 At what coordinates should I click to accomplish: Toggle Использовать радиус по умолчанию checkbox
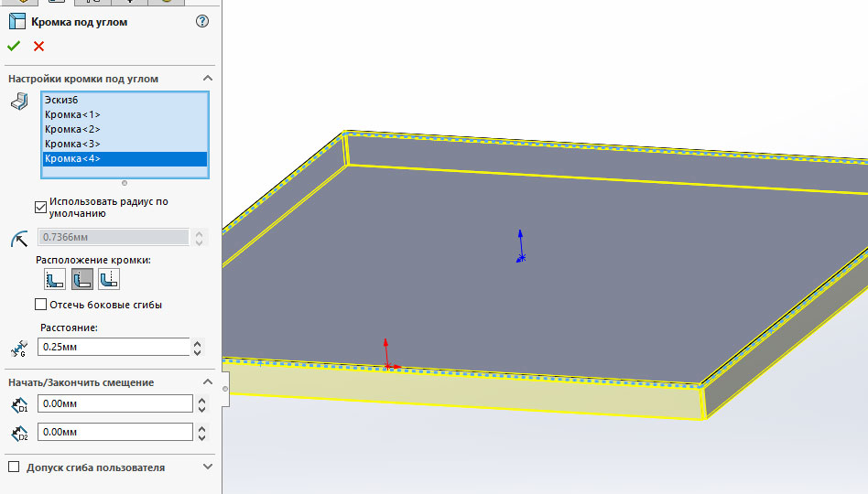(x=40, y=207)
